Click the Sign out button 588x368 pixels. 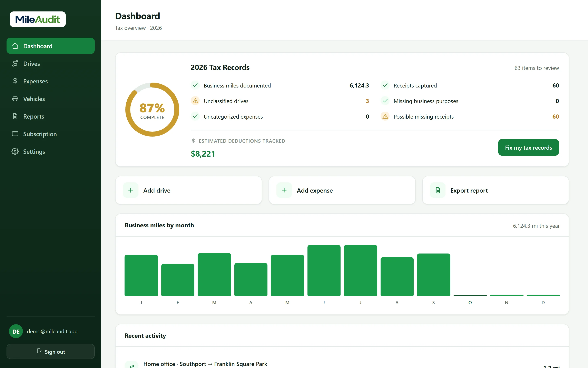coord(51,351)
